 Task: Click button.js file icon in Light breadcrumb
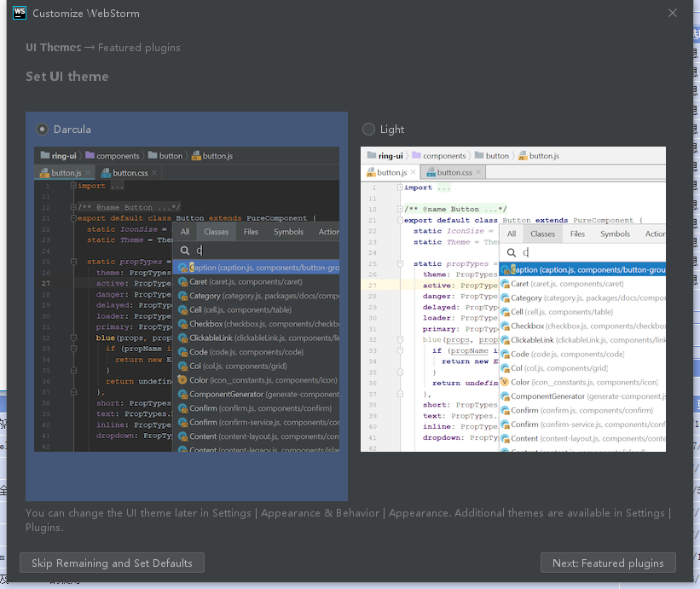pyautogui.click(x=522, y=156)
